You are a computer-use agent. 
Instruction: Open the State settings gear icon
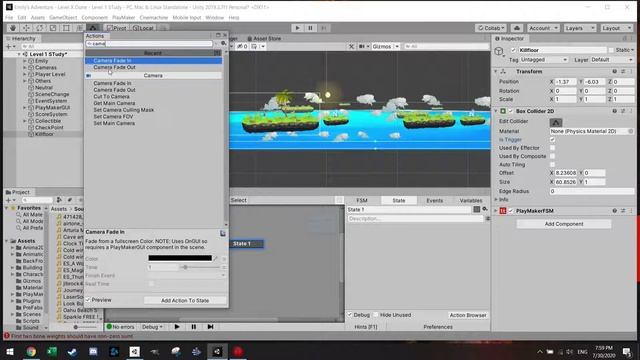click(485, 209)
